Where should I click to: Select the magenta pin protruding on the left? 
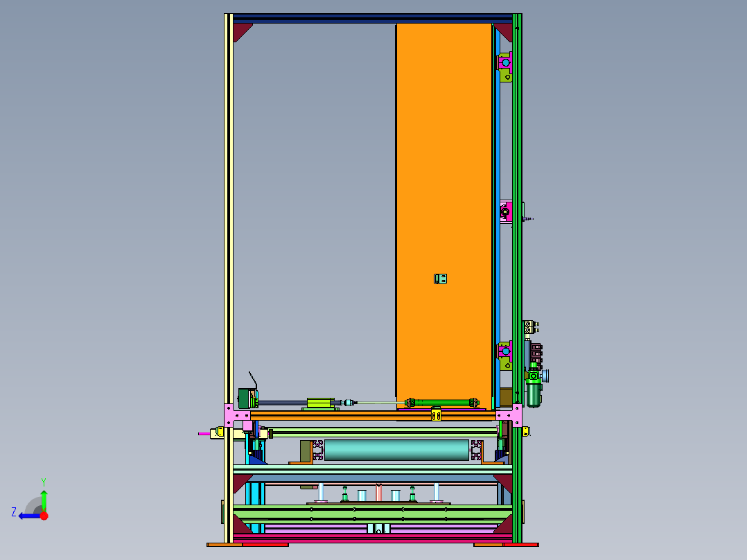[x=204, y=434]
